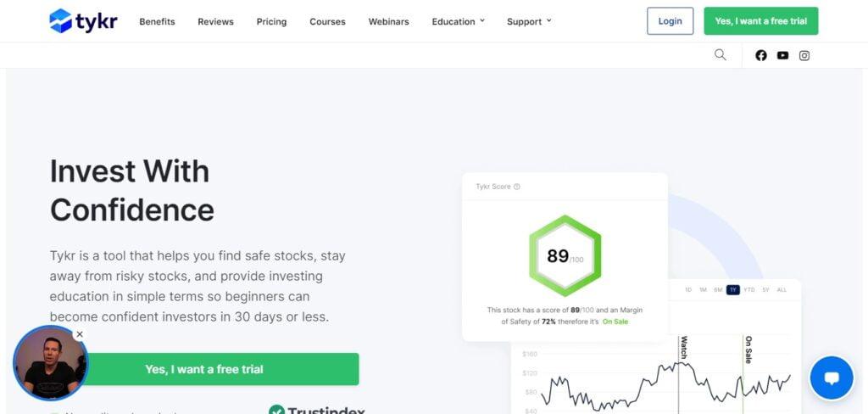Click the $160 axis label
Viewport: 868px width, 414px height.
pos(530,354)
